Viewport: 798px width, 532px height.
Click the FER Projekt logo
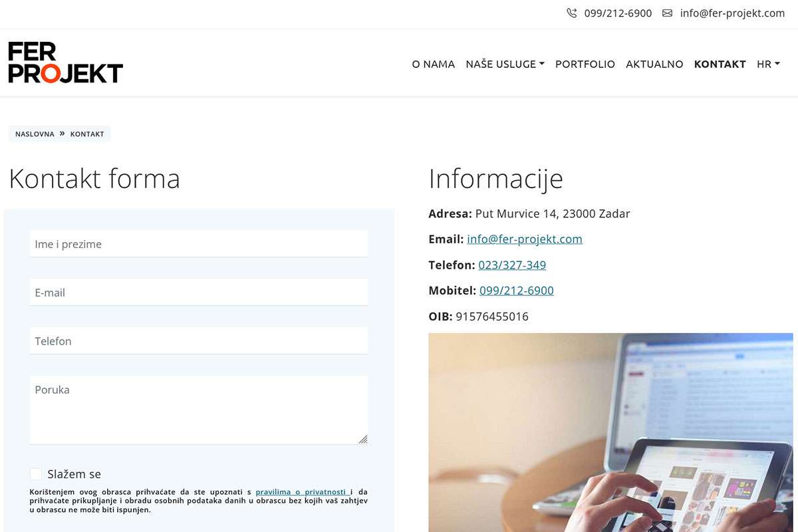pos(65,63)
